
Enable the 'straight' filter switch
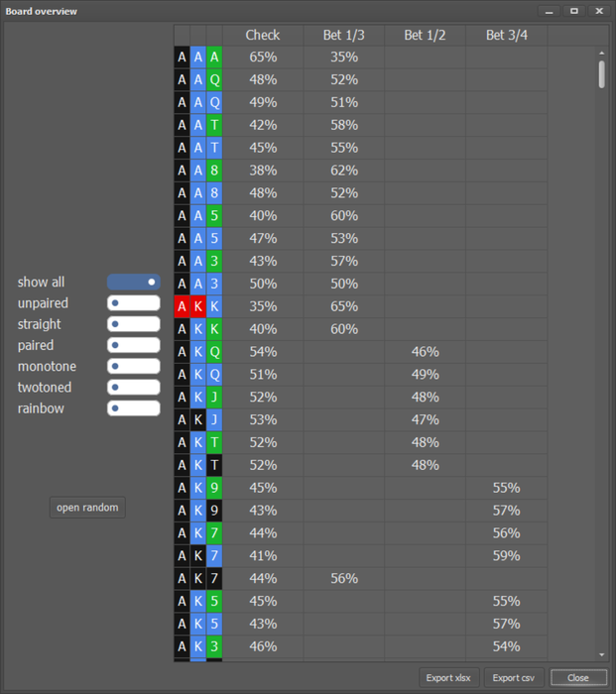tap(133, 324)
